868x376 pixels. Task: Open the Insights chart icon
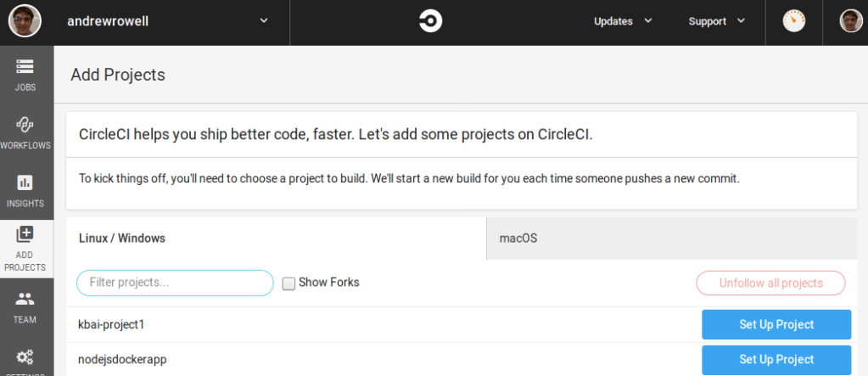(25, 183)
